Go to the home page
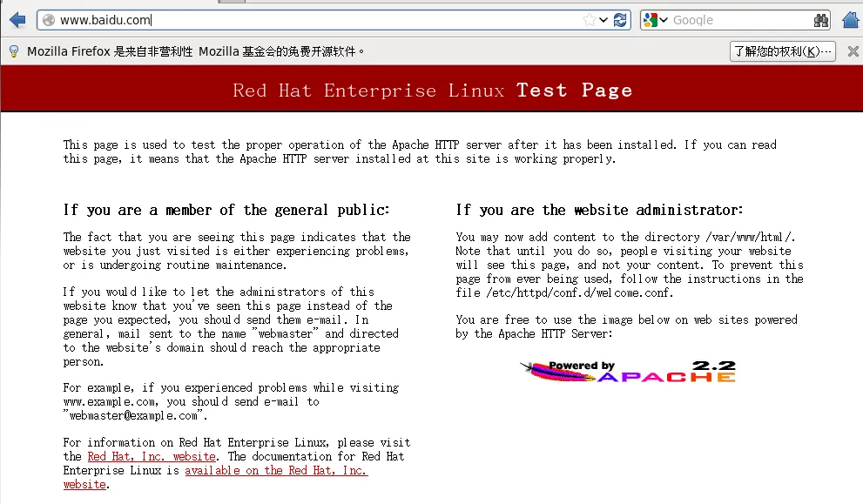This screenshot has height=504, width=863. click(x=851, y=20)
